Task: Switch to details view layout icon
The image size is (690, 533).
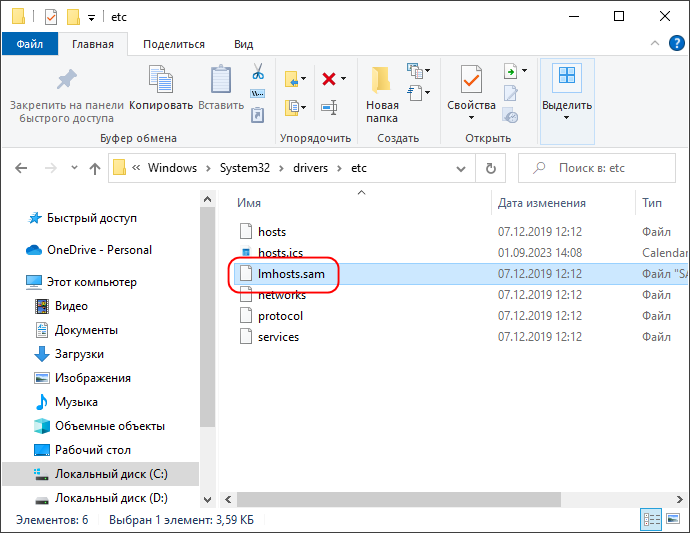Action: tap(651, 520)
